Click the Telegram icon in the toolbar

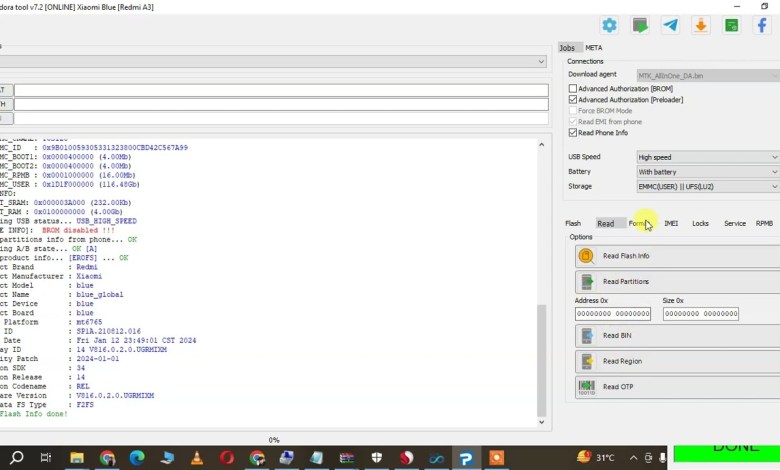(670, 25)
